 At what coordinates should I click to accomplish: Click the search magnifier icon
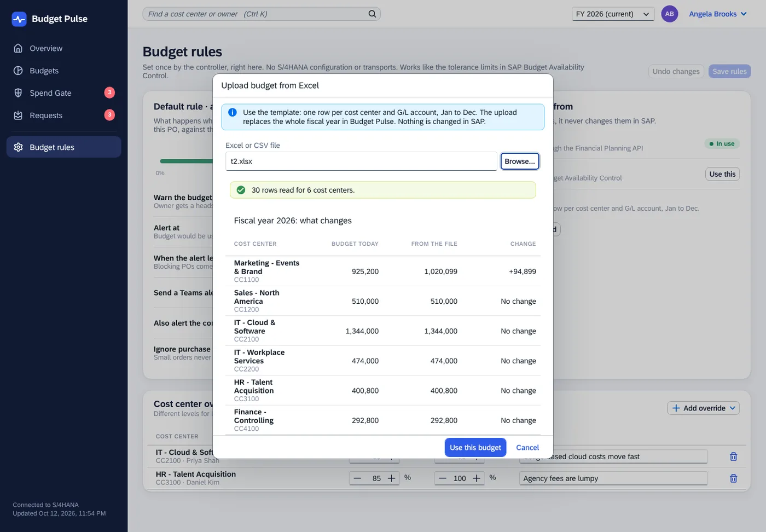point(372,14)
